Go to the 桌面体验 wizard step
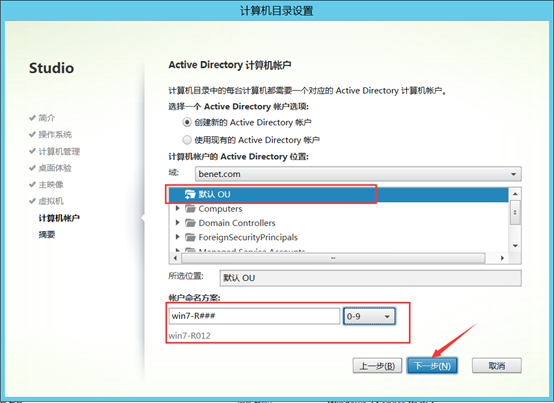The width and height of the screenshot is (554, 403). (x=55, y=168)
